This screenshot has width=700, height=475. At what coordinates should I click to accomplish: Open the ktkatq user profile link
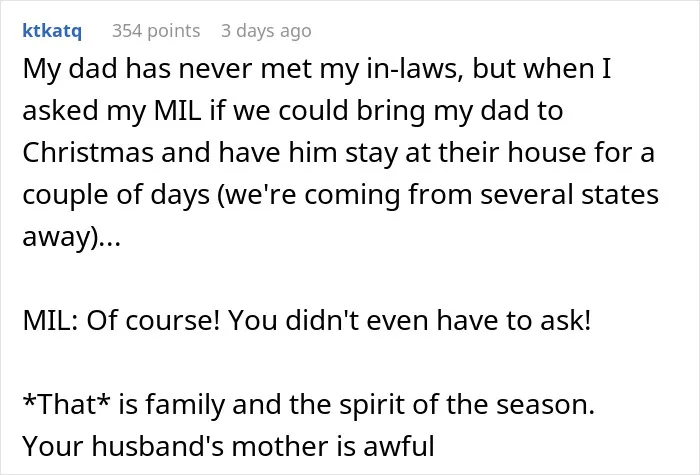tap(52, 31)
